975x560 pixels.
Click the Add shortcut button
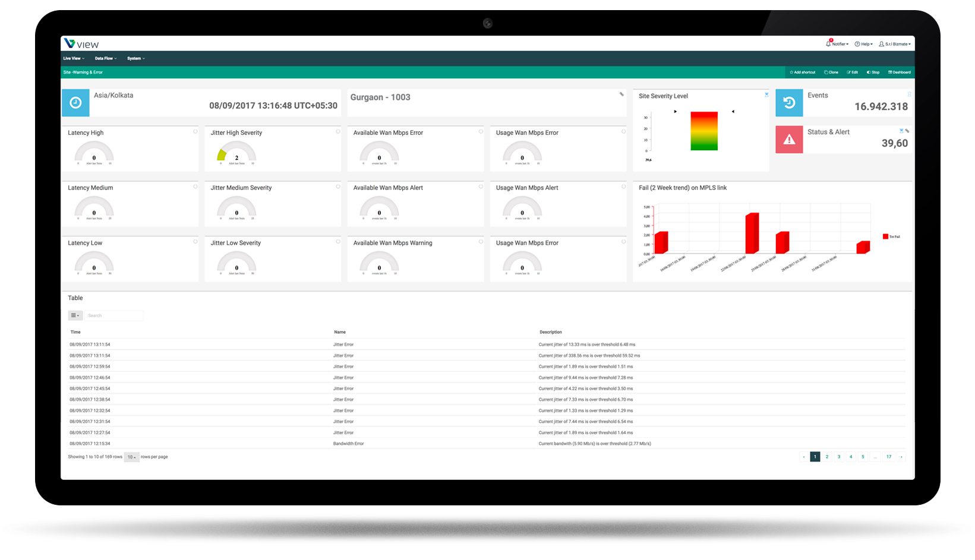coord(802,72)
